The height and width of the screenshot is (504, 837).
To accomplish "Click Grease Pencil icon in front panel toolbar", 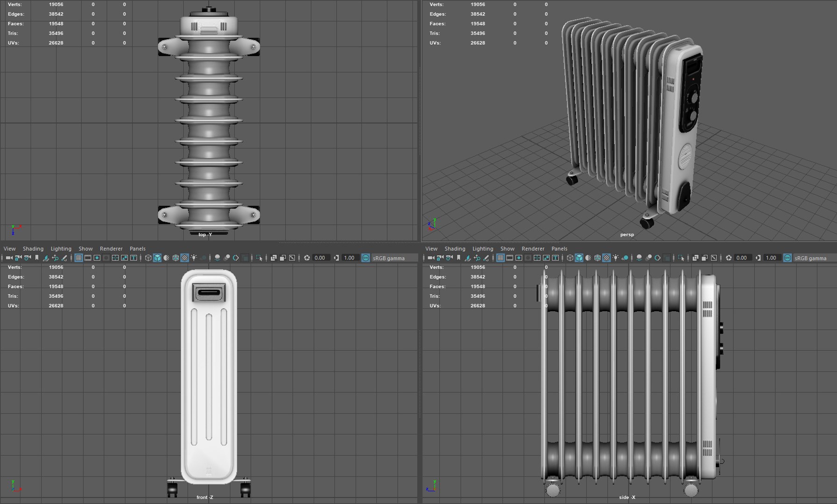I will tap(64, 258).
